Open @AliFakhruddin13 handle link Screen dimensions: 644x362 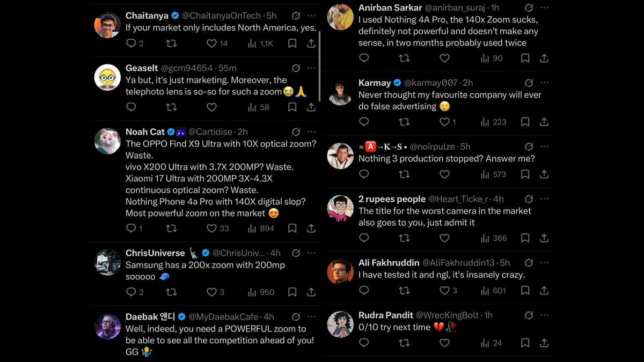point(459,263)
